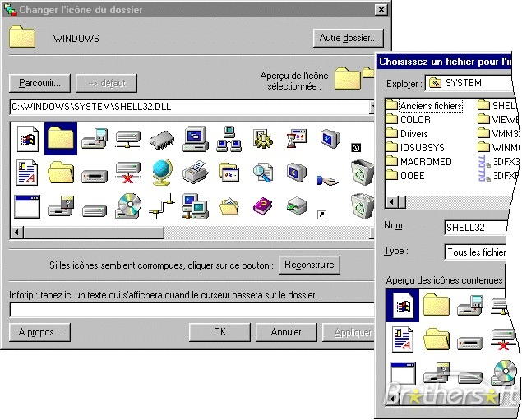522x420 pixels.
Task: Select the two networked computers icon in third row
Action: click(x=196, y=206)
